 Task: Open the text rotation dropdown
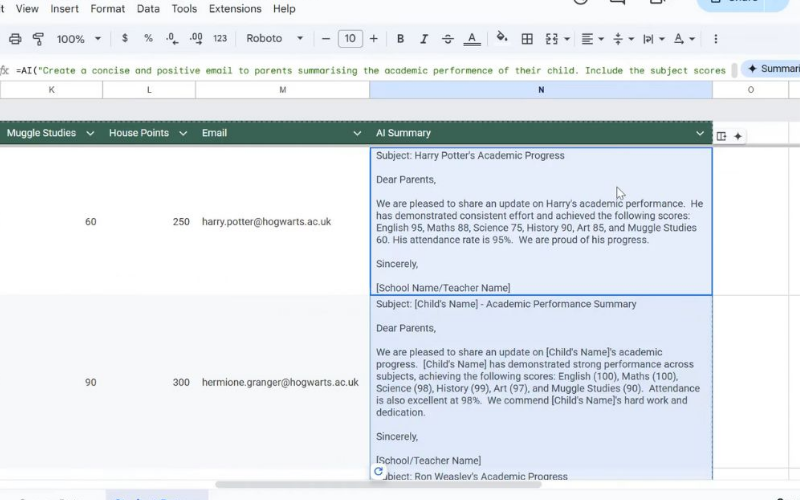(x=684, y=39)
